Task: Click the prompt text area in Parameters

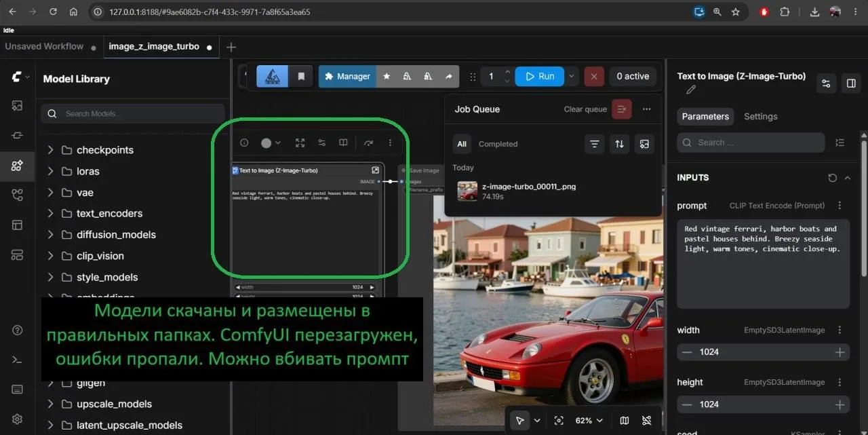Action: pyautogui.click(x=763, y=263)
